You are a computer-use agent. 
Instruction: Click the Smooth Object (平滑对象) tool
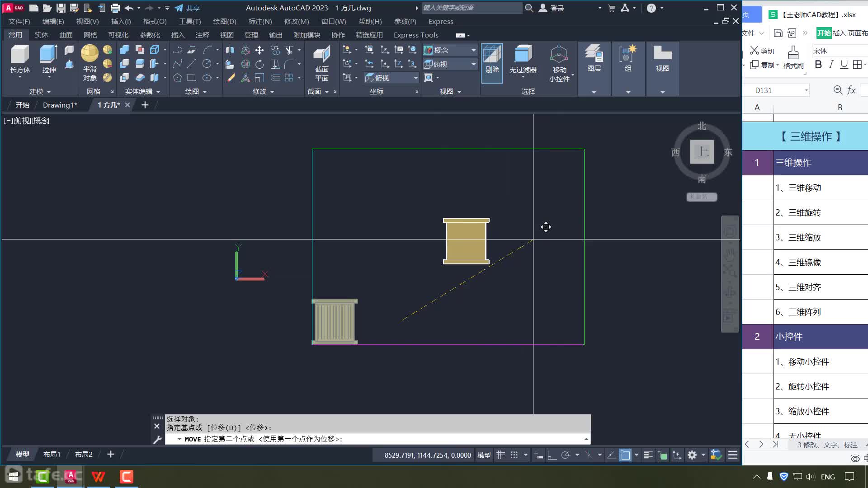point(90,63)
